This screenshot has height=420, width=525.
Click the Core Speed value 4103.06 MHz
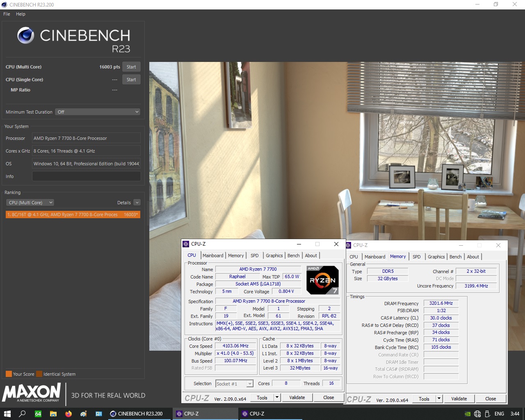pyautogui.click(x=235, y=346)
